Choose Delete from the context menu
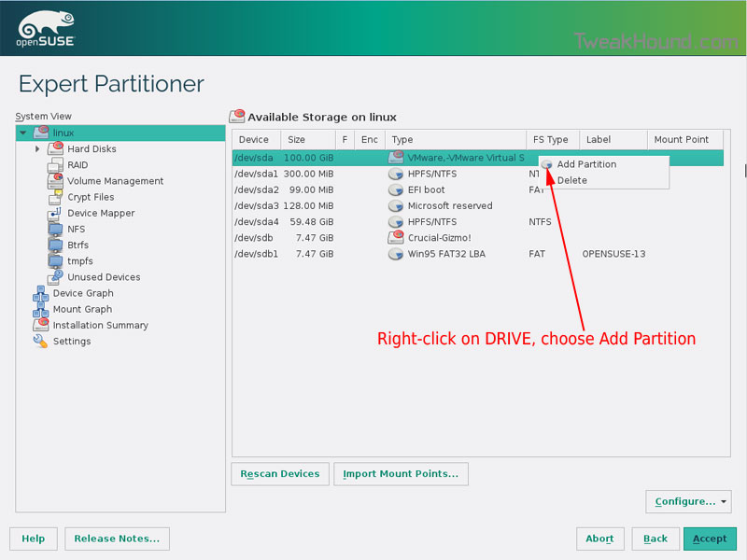 [x=571, y=180]
